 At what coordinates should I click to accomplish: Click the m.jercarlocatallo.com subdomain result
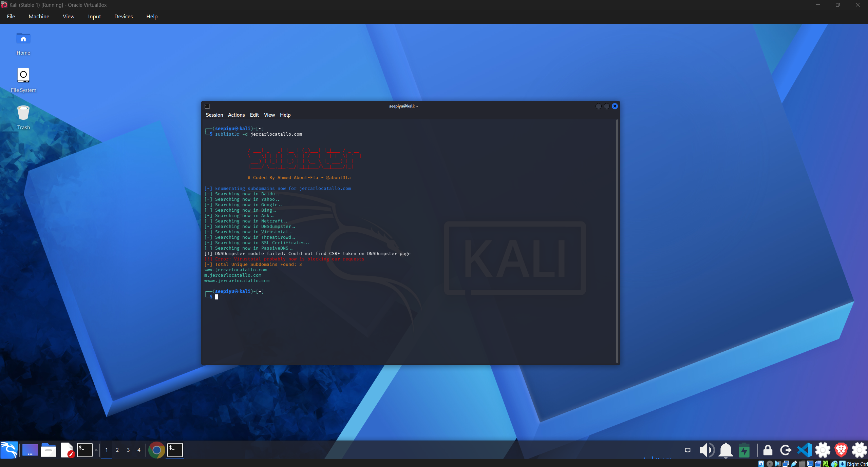click(233, 275)
